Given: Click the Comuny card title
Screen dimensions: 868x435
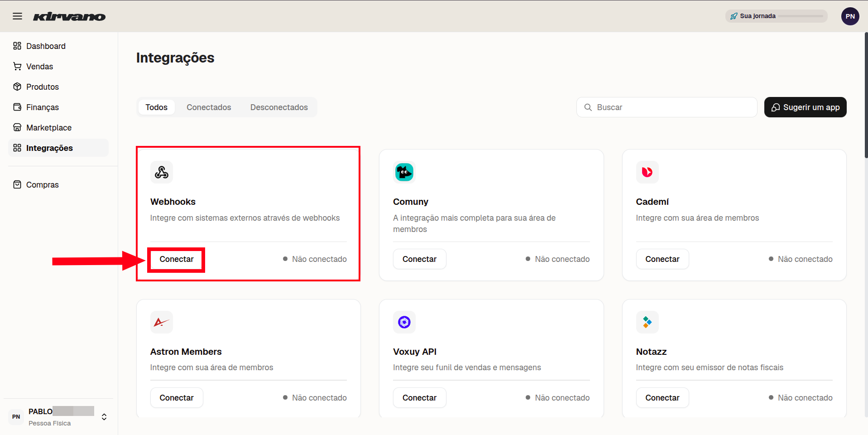Looking at the screenshot, I should point(411,202).
